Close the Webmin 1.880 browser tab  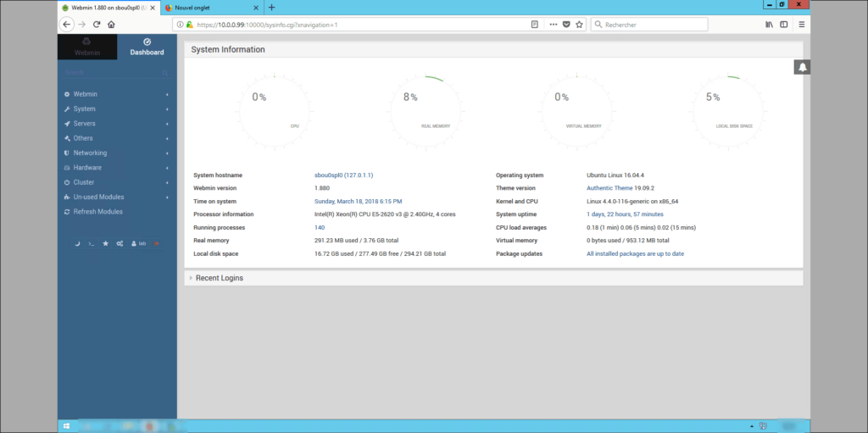[x=153, y=8]
